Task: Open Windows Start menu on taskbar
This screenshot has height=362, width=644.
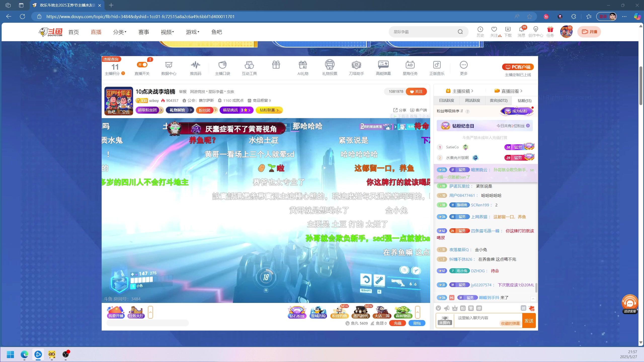Action: [x=10, y=354]
